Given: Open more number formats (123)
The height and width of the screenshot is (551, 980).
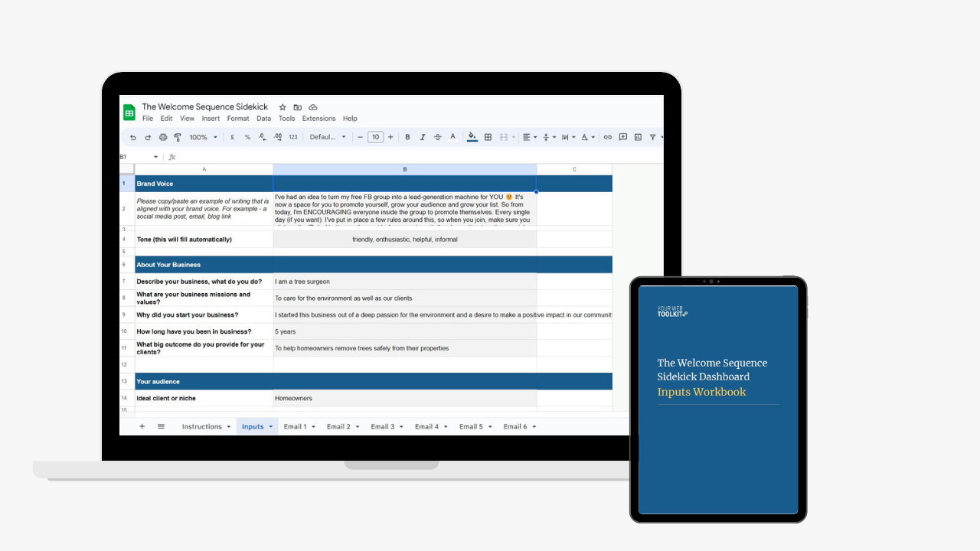Looking at the screenshot, I should [293, 138].
